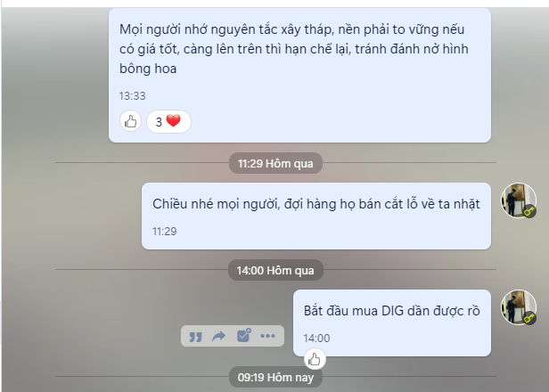This screenshot has height=392, width=549.
Task: Click the '14:00 Hôm qua' date separator
Action: pos(275,270)
